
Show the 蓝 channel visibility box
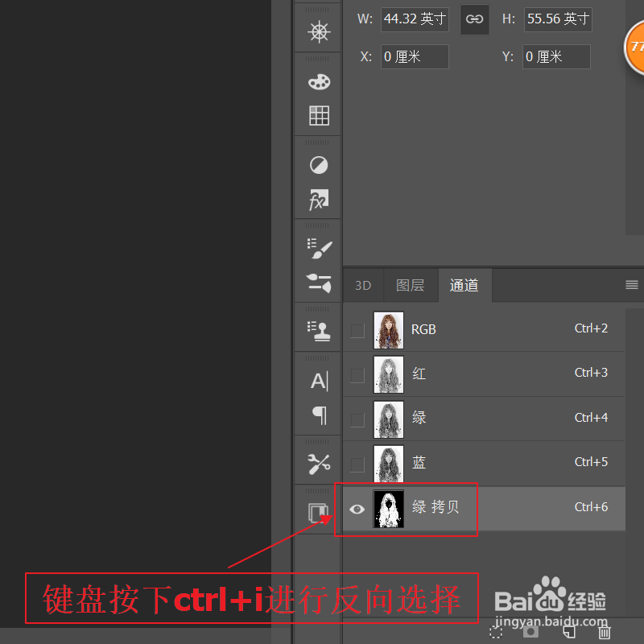(357, 465)
